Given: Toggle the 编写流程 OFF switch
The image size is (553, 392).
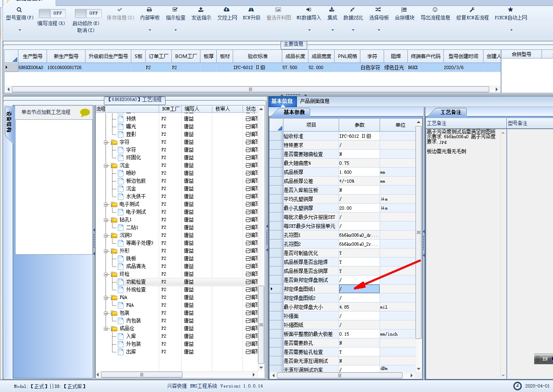Looking at the screenshot, I should click(52, 13).
